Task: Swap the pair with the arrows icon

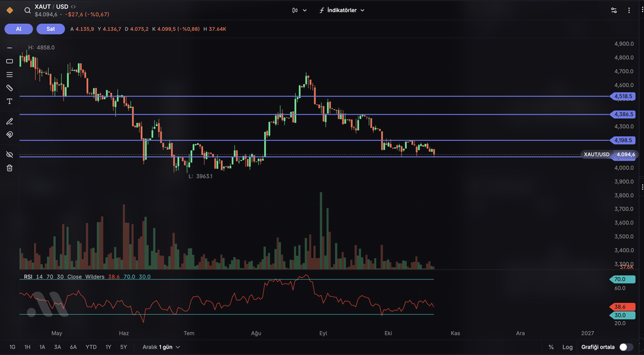Action: 73,7
